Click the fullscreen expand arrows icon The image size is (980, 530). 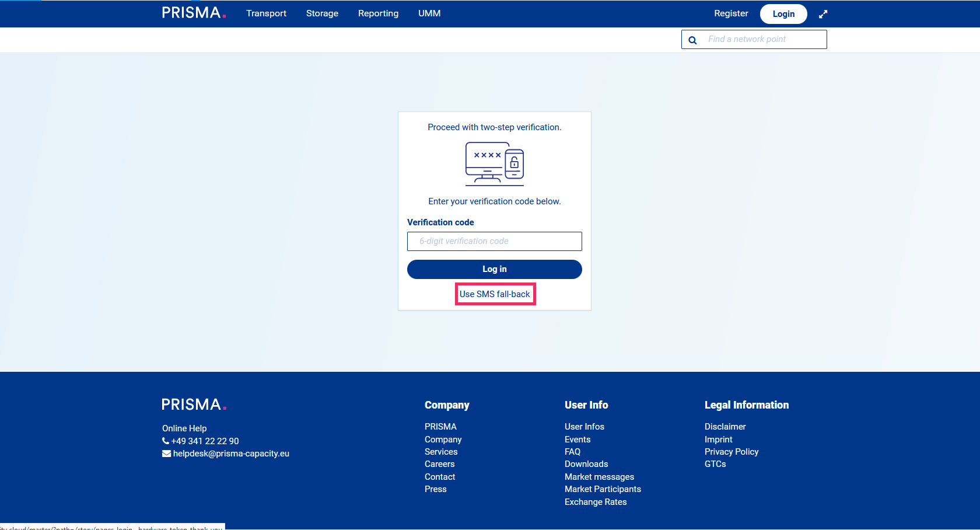[x=823, y=14]
